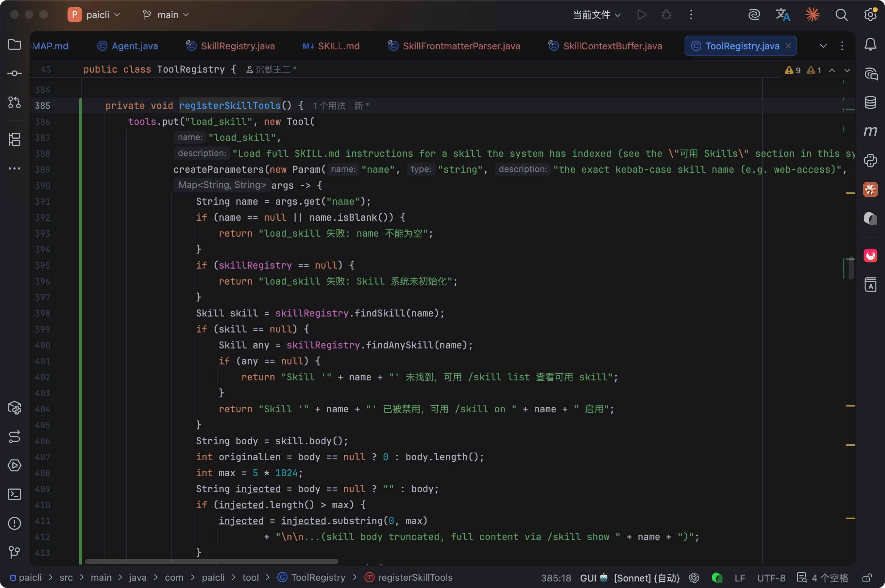
Task: Click the registerSkillTools method name
Action: [x=229, y=106]
